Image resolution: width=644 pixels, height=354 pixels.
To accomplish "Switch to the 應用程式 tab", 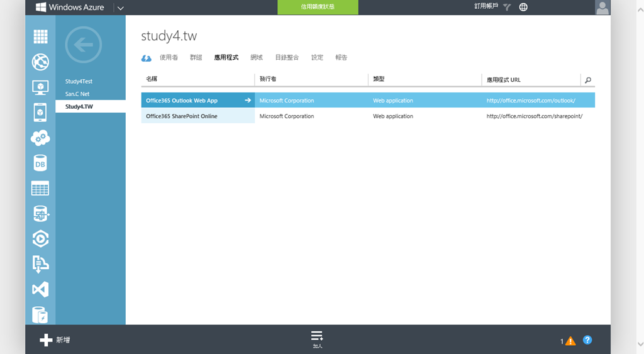I will point(226,57).
